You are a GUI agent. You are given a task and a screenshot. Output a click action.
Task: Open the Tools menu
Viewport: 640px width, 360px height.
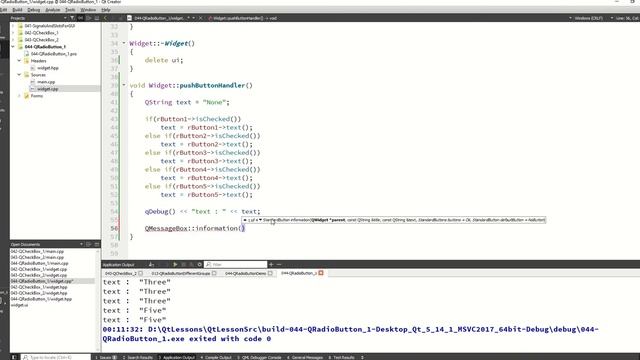click(x=70, y=9)
